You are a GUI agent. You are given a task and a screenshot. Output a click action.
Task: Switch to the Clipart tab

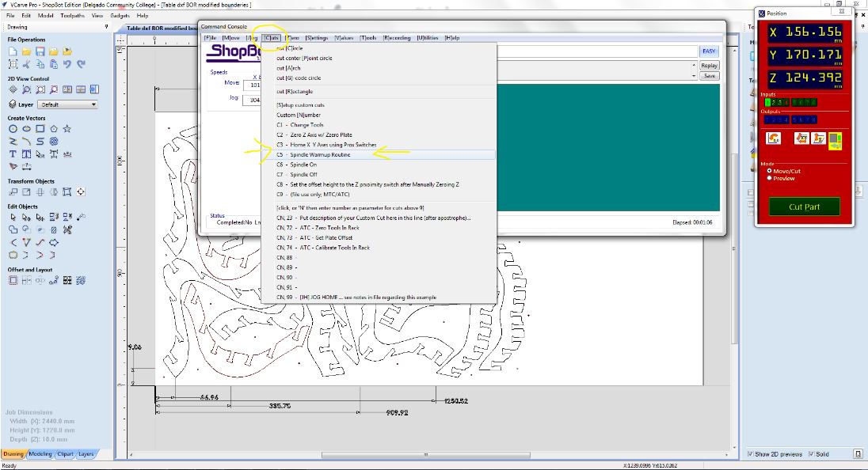click(65, 454)
